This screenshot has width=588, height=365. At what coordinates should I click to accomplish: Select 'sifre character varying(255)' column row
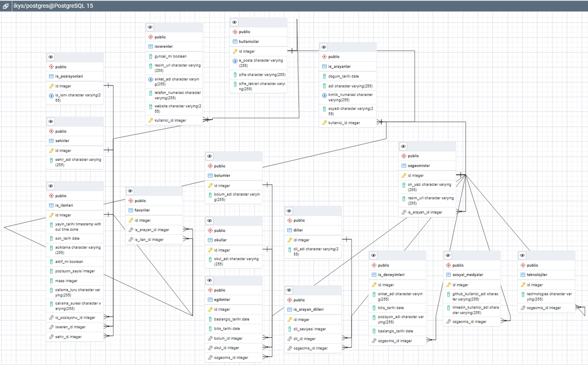click(x=258, y=75)
